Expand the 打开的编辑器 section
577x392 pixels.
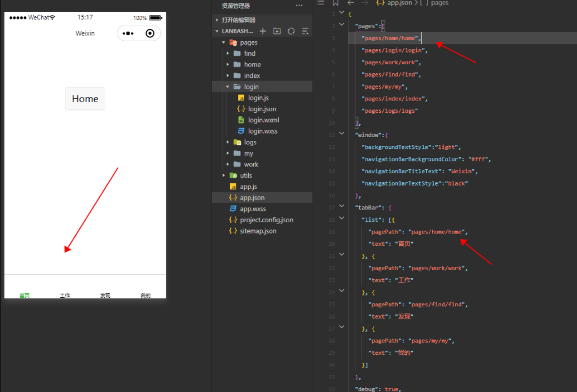217,20
